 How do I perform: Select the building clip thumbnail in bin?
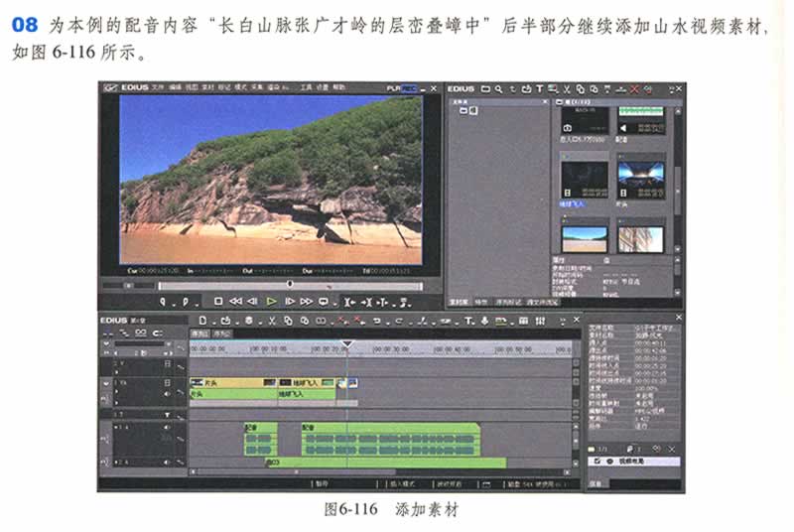640,238
